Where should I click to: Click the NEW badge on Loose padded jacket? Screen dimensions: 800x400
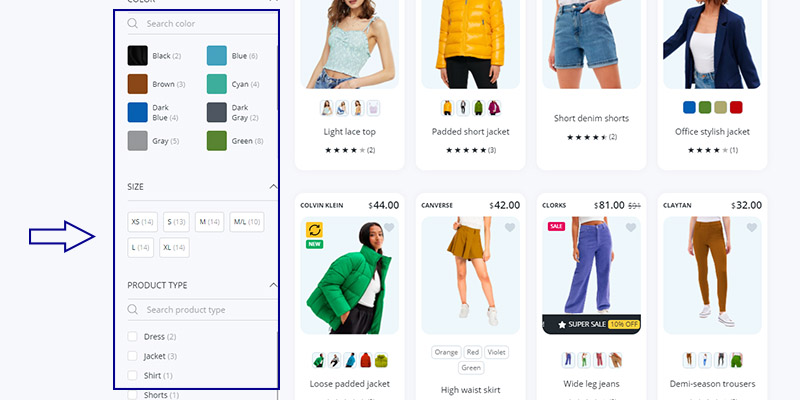(x=314, y=244)
